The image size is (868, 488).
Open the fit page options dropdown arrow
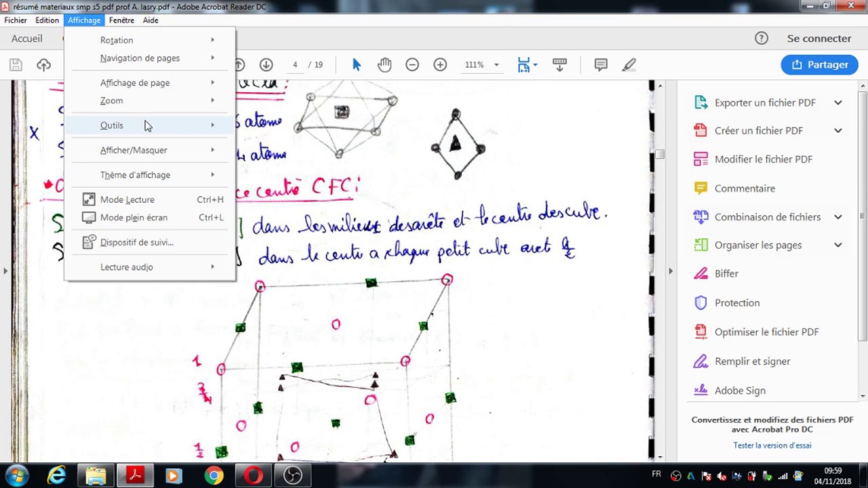point(536,64)
